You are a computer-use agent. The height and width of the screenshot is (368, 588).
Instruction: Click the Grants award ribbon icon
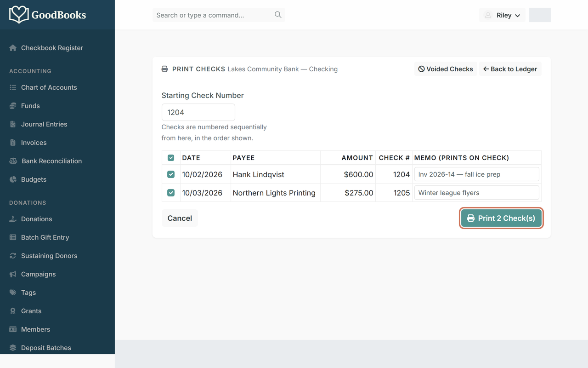(x=13, y=311)
